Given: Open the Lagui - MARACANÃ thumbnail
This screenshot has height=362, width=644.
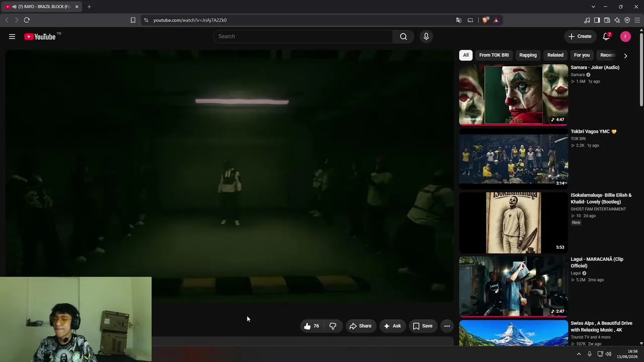Looking at the screenshot, I should coord(514,287).
